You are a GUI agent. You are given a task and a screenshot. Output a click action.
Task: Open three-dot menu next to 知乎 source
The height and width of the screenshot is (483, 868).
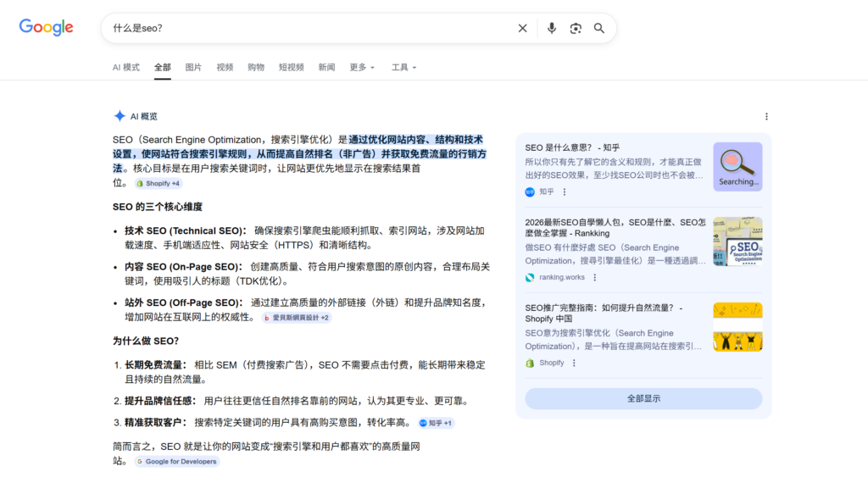coord(564,192)
